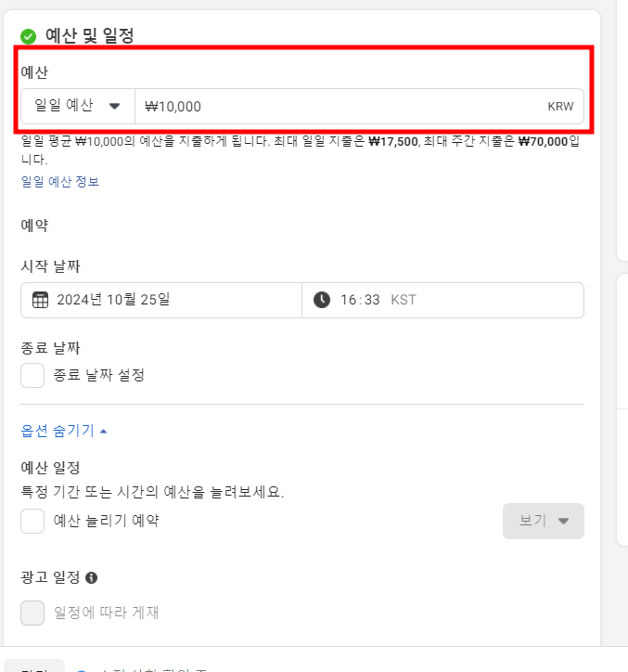Click the down arrow on 보기 button
The width and height of the screenshot is (628, 672).
[x=563, y=521]
